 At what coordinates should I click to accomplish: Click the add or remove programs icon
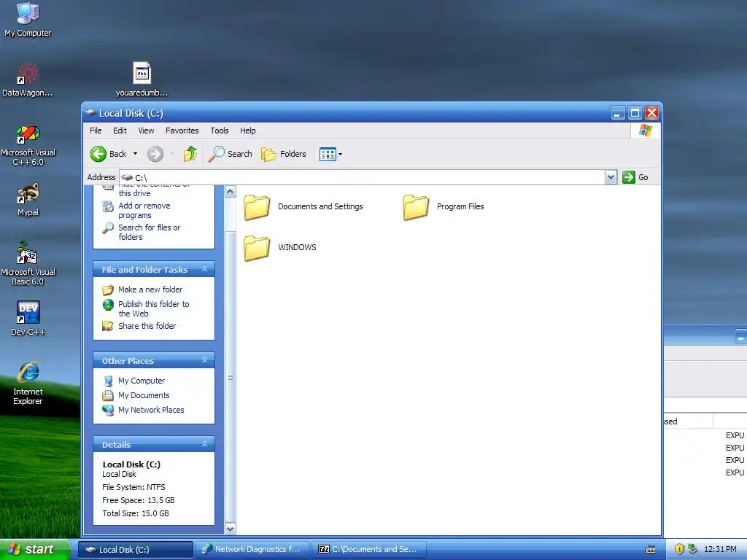point(108,206)
